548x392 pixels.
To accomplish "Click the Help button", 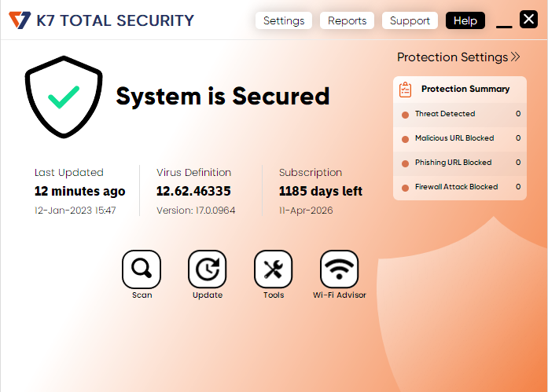I will tap(465, 20).
